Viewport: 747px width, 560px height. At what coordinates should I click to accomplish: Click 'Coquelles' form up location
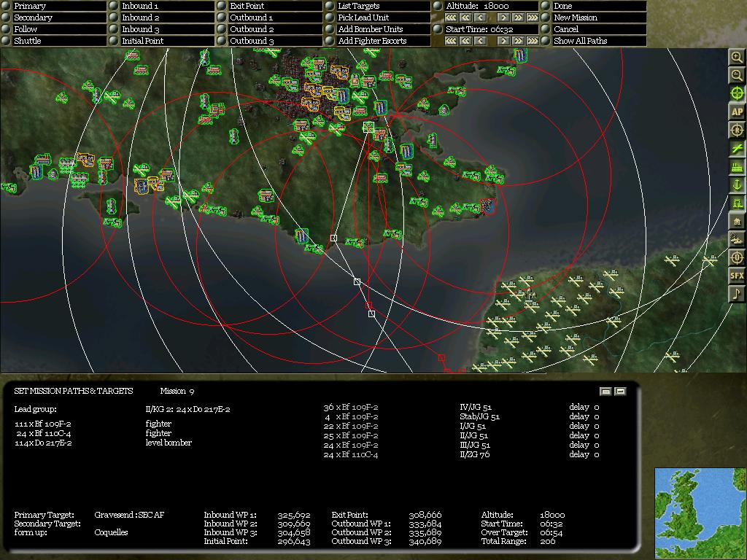111,532
